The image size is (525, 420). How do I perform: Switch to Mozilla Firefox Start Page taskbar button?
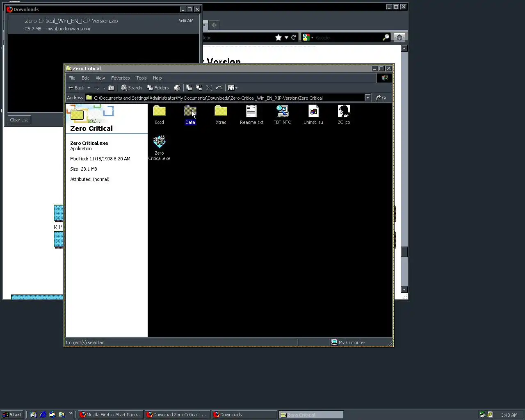(x=111, y=415)
